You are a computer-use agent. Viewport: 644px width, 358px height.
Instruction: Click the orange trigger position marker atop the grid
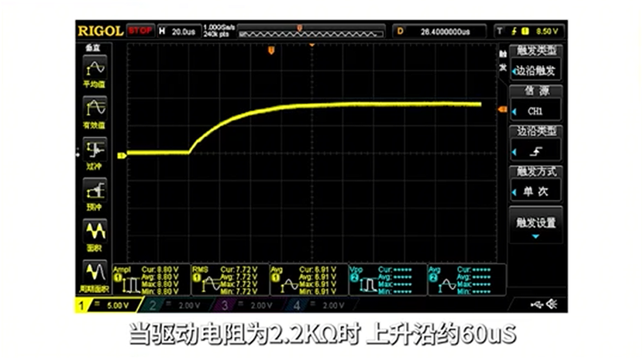pyautogui.click(x=271, y=50)
